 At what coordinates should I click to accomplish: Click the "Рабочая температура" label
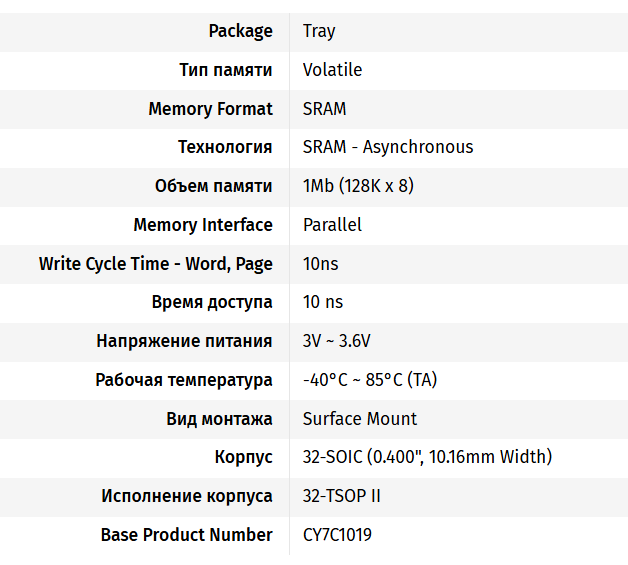(184, 380)
